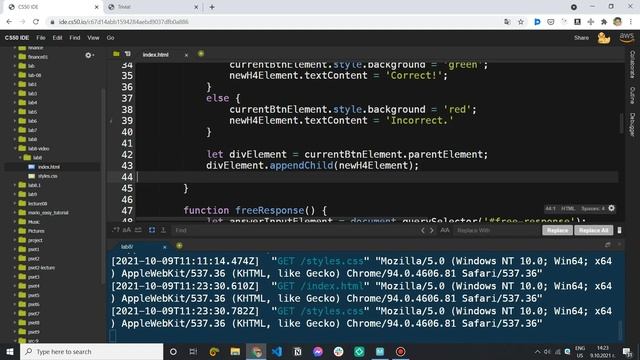640x360 pixels.
Task: Go to previous find match arrow
Action: click(422, 230)
